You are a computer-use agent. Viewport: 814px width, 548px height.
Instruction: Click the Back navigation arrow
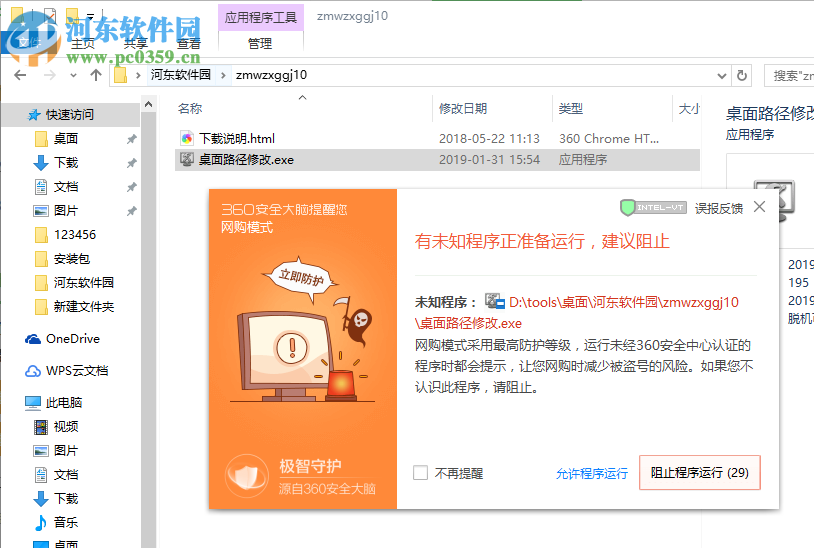click(20, 75)
